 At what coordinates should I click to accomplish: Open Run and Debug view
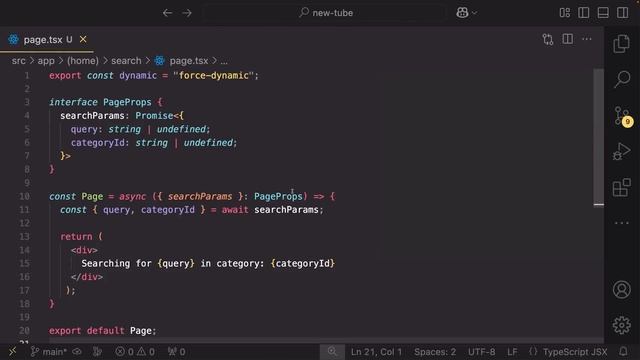coord(621,151)
